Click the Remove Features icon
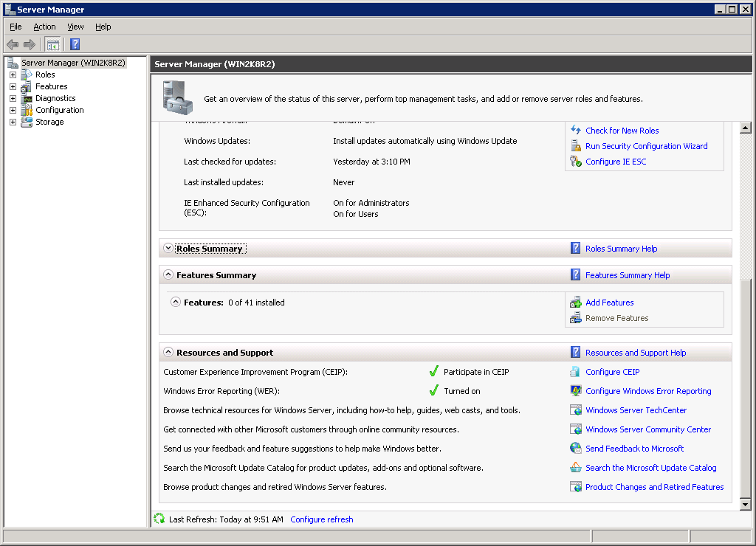Screen dimensions: 756x546 (576, 318)
